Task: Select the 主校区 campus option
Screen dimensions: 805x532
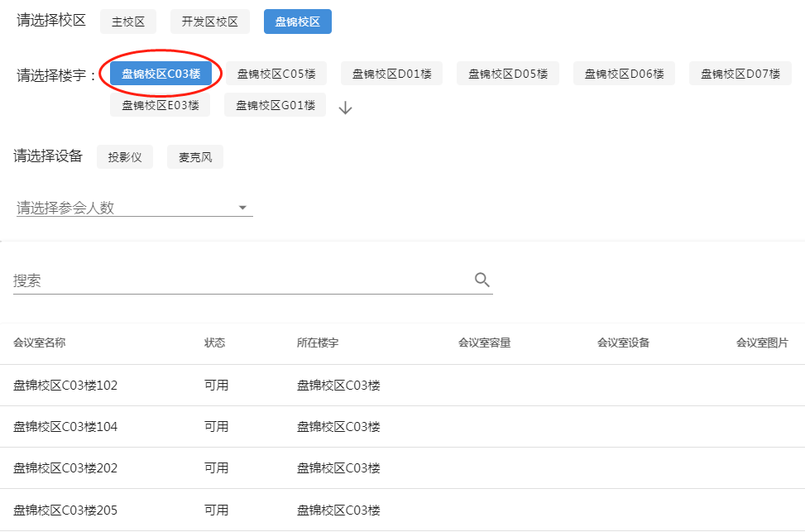Action: pos(127,22)
